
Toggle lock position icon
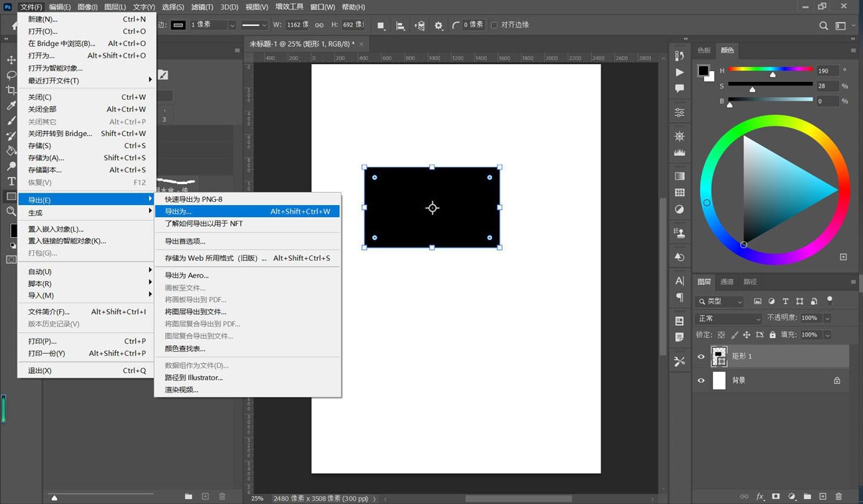point(747,335)
